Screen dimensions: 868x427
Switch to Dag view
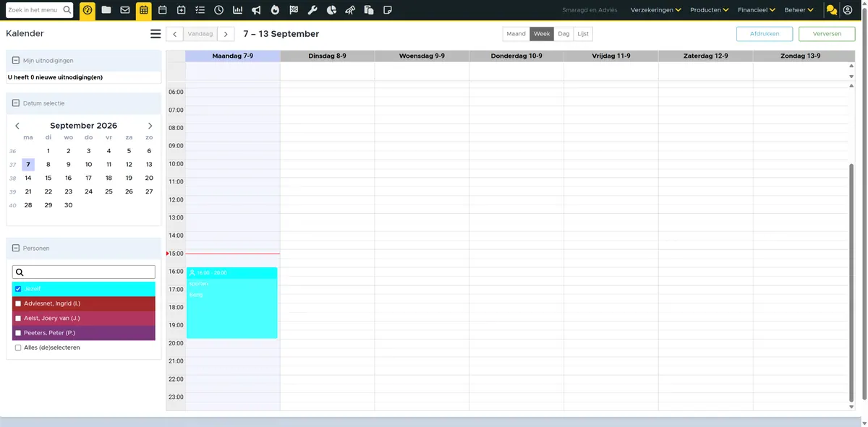(563, 34)
